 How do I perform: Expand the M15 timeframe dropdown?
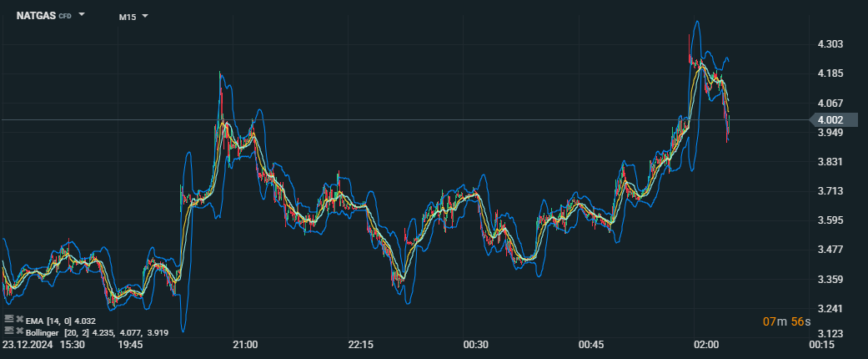(144, 16)
